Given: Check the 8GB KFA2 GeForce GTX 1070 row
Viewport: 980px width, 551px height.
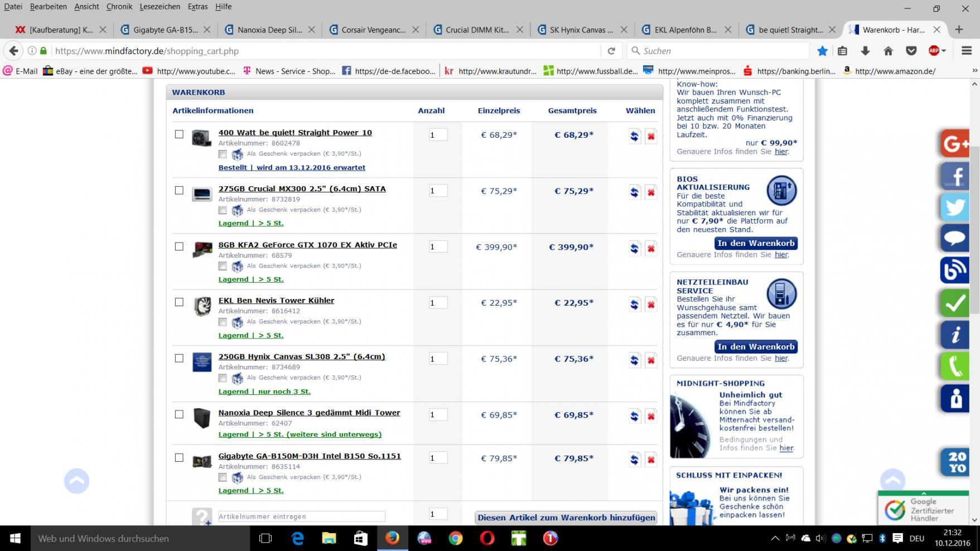Looking at the screenshot, I should click(179, 246).
